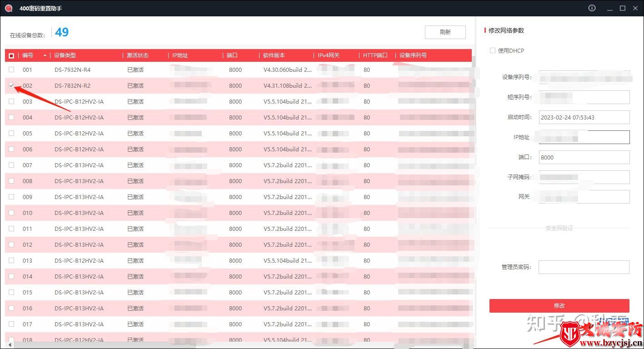Maximize the application window

pyautogui.click(x=623, y=8)
